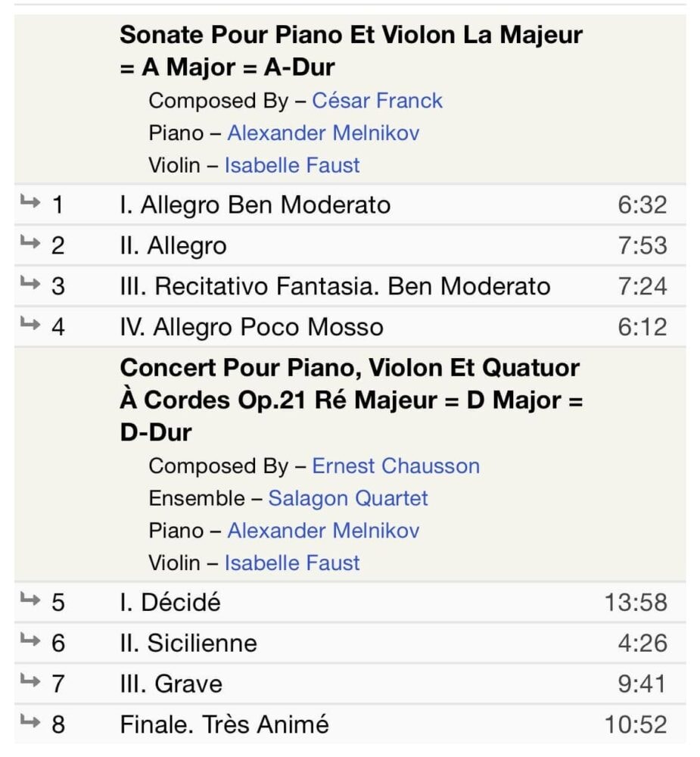Click the arrow icon beside track 2
Screen dimensions: 700x757
point(30,242)
